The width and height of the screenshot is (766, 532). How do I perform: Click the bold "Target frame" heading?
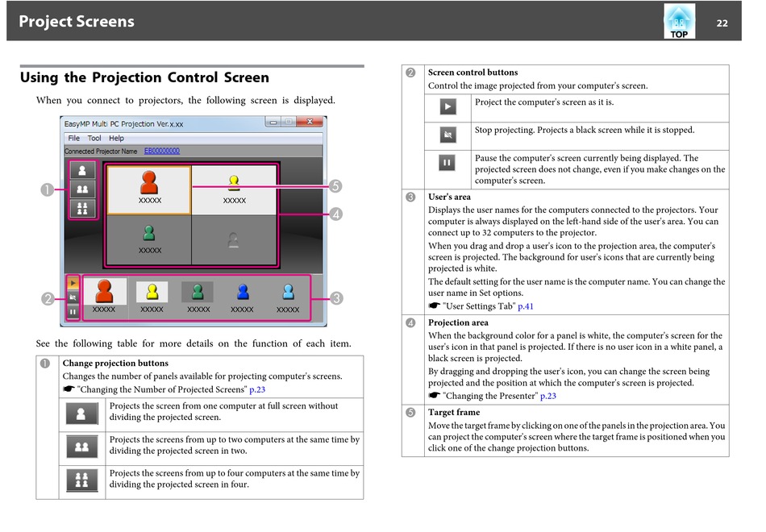454,413
